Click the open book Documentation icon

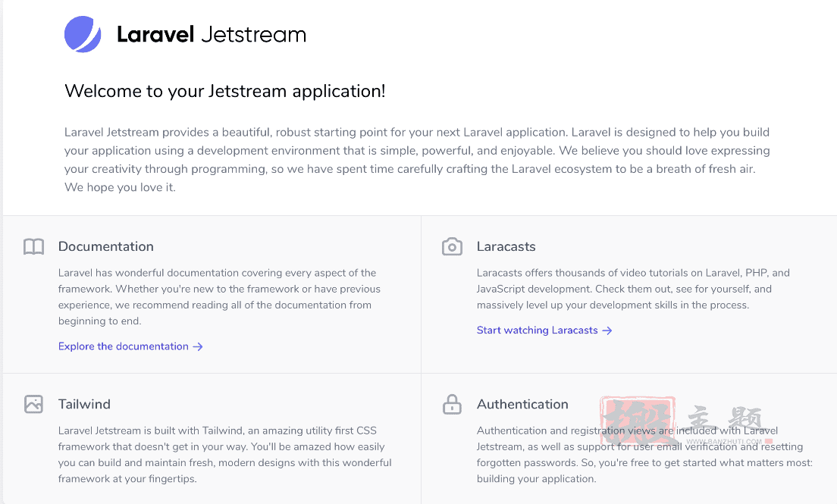click(33, 246)
